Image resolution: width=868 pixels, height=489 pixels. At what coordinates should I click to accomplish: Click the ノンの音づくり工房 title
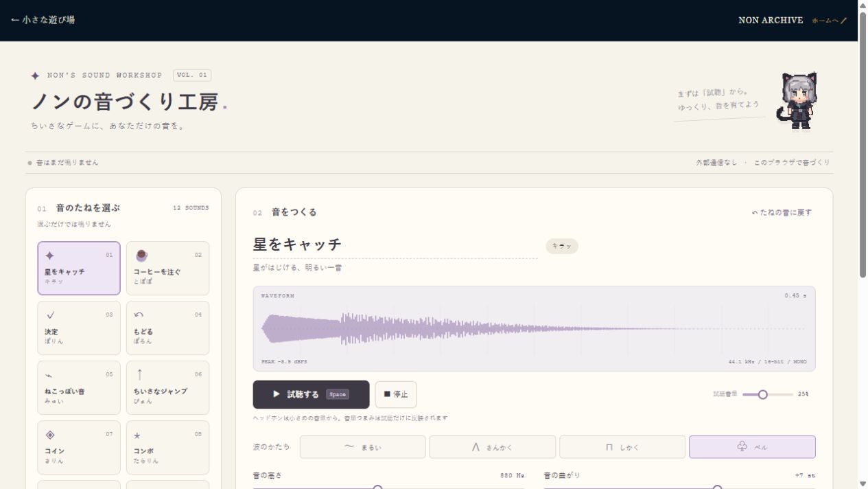pyautogui.click(x=125, y=102)
